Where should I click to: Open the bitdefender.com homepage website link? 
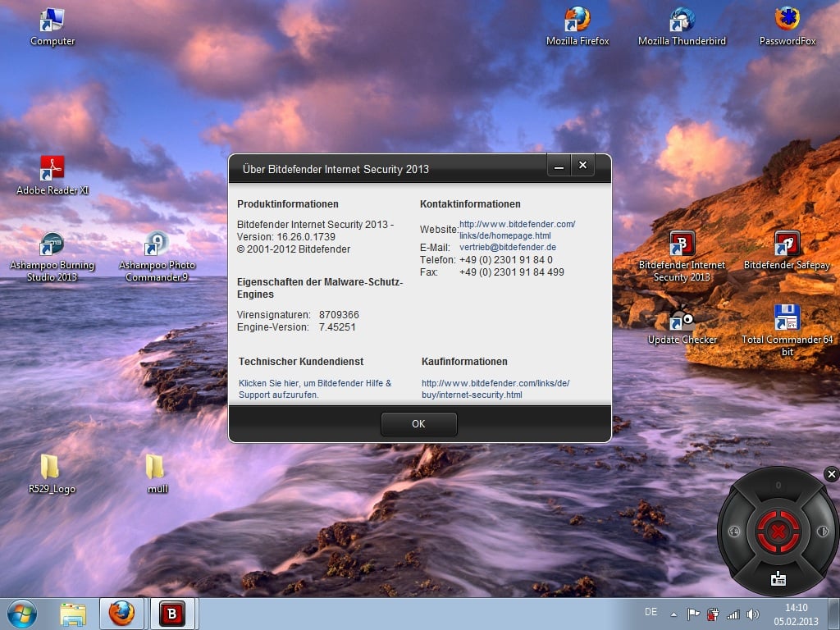coord(517,230)
